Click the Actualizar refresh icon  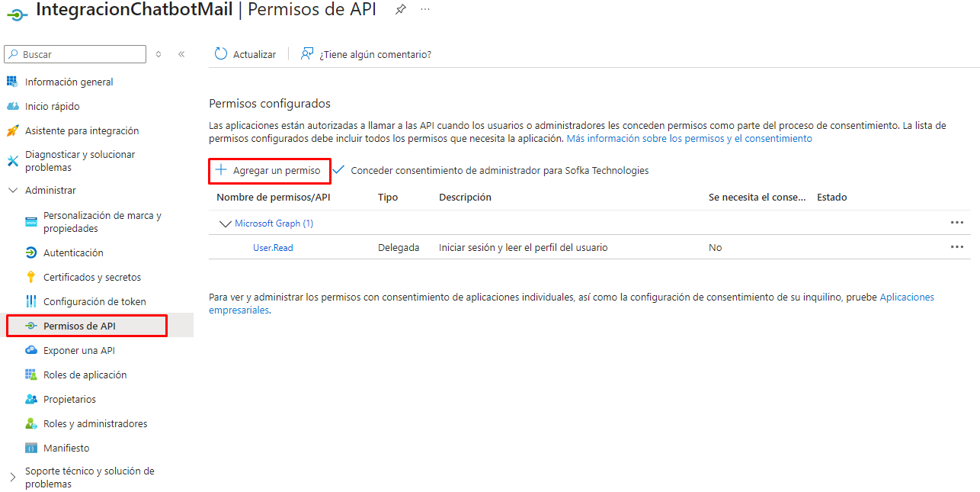221,54
